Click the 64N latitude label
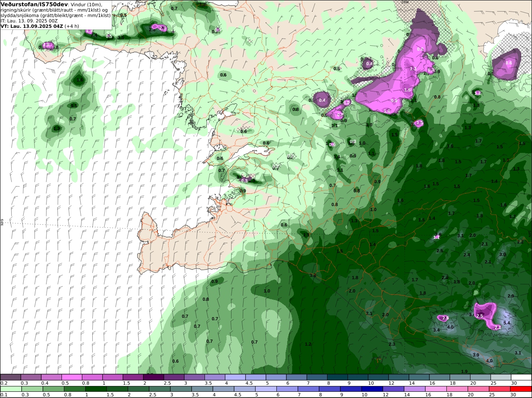This screenshot has width=532, height=398. pyautogui.click(x=2, y=222)
